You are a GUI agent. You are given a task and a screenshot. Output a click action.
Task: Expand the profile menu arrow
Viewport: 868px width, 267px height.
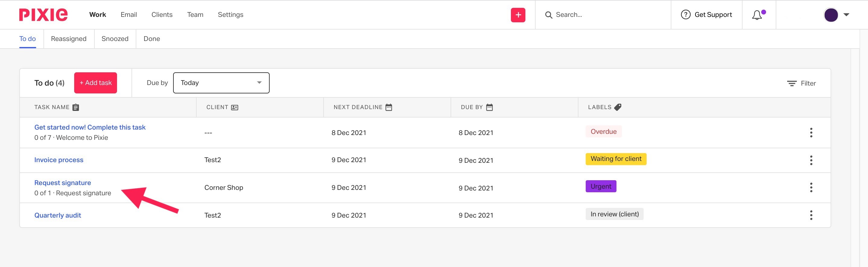tap(846, 14)
